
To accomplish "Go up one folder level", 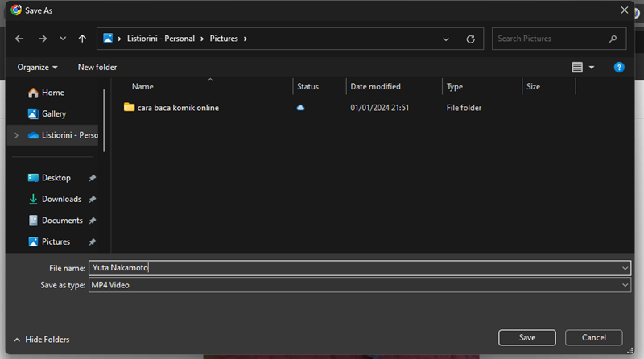I will point(82,39).
